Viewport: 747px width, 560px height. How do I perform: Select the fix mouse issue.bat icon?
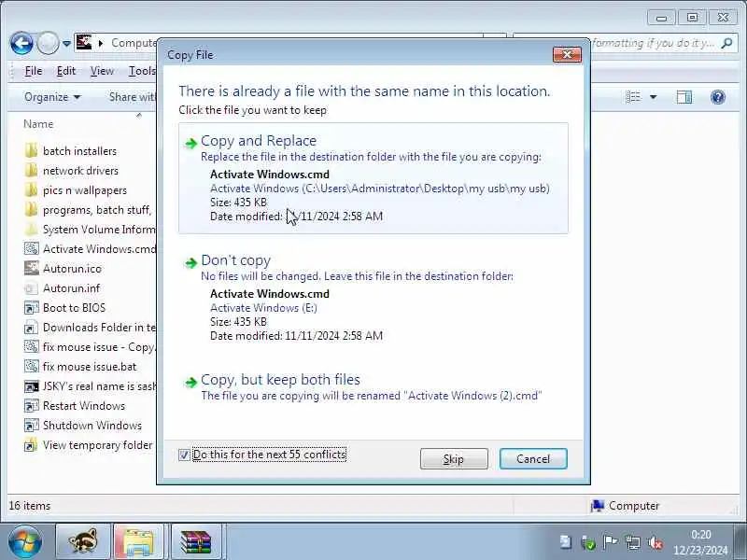click(31, 366)
